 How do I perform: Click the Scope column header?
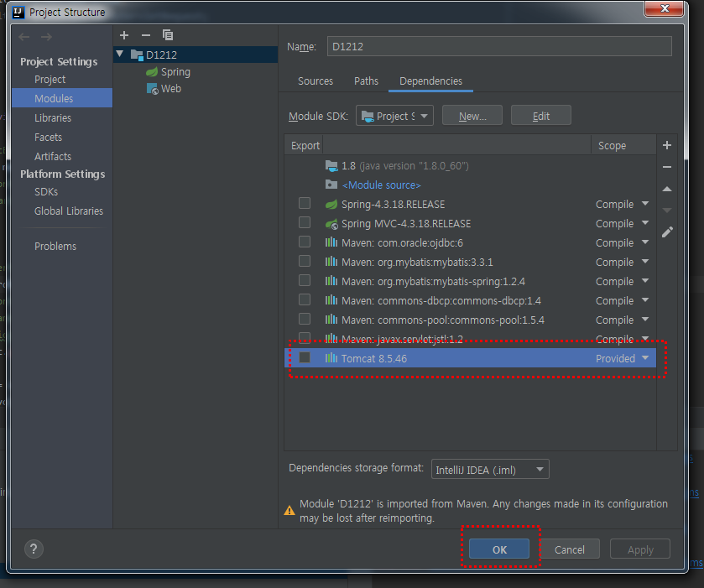point(623,145)
